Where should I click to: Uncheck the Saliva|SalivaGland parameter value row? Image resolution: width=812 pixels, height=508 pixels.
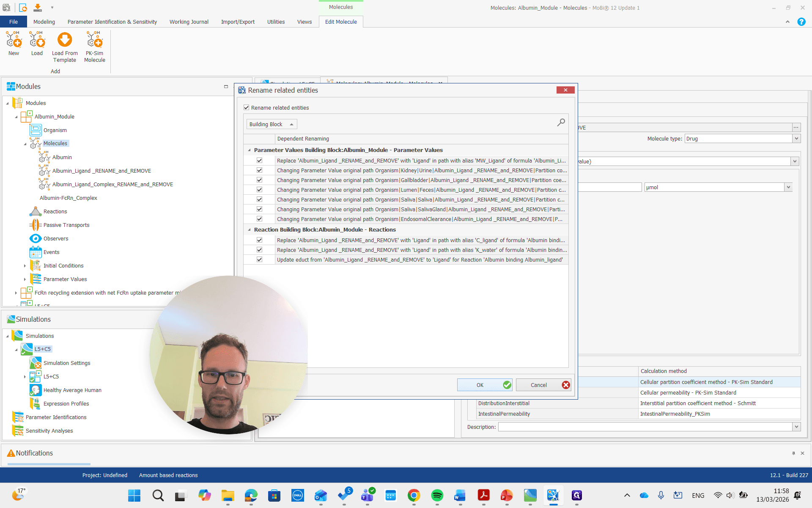tap(259, 209)
